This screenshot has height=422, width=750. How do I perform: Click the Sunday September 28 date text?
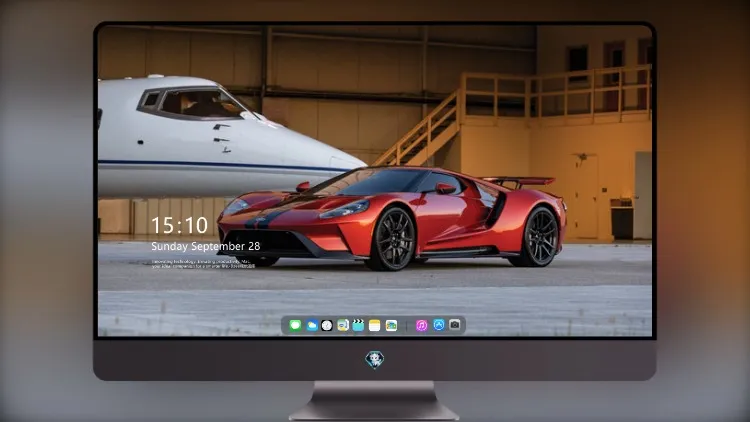206,246
